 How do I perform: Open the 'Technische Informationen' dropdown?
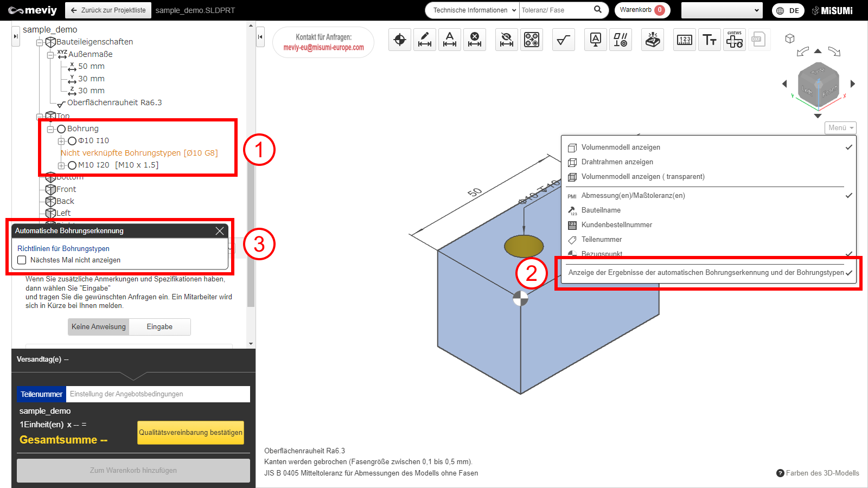click(x=472, y=10)
